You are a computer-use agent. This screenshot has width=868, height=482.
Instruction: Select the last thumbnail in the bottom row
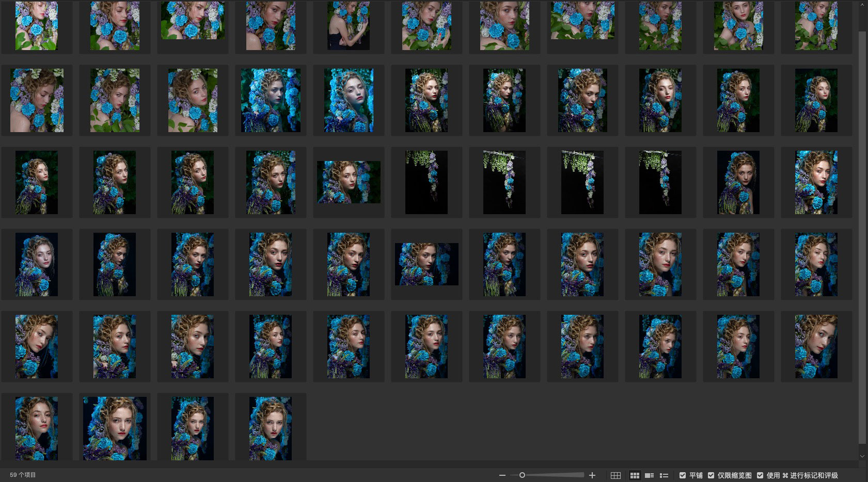271,428
